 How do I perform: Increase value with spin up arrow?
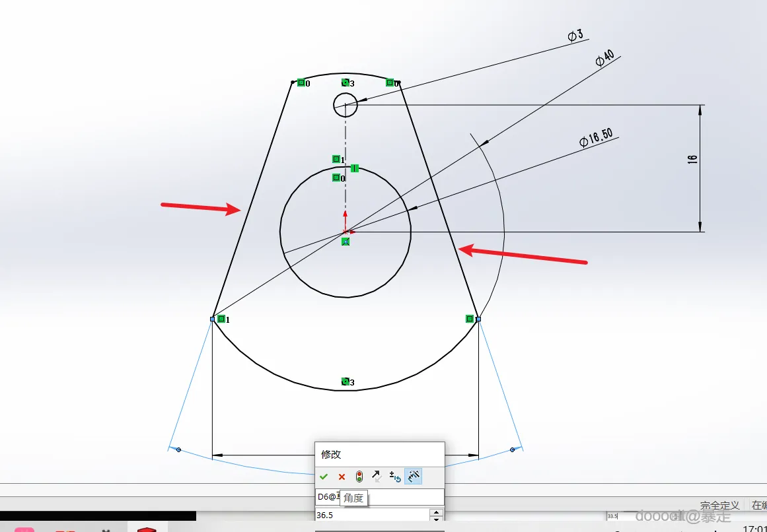(x=436, y=512)
